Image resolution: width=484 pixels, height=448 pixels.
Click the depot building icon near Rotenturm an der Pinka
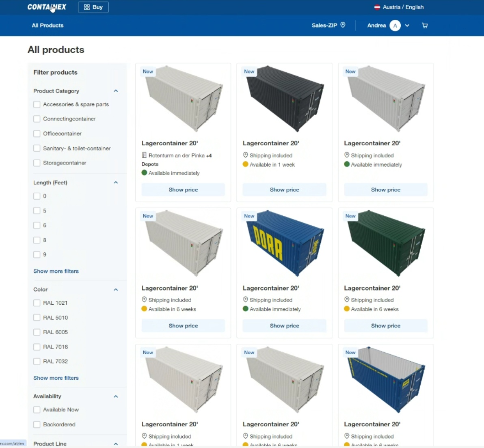(x=144, y=155)
